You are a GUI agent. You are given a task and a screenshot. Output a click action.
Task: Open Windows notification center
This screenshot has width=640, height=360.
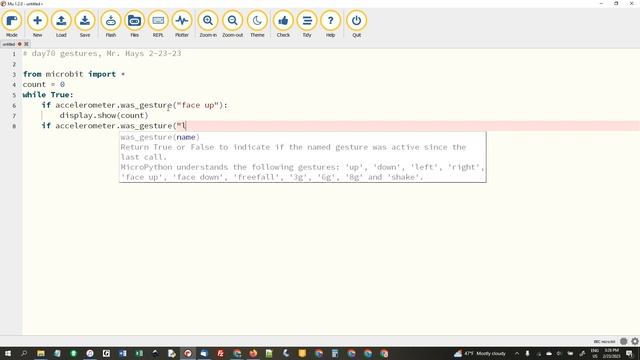pyautogui.click(x=630, y=353)
